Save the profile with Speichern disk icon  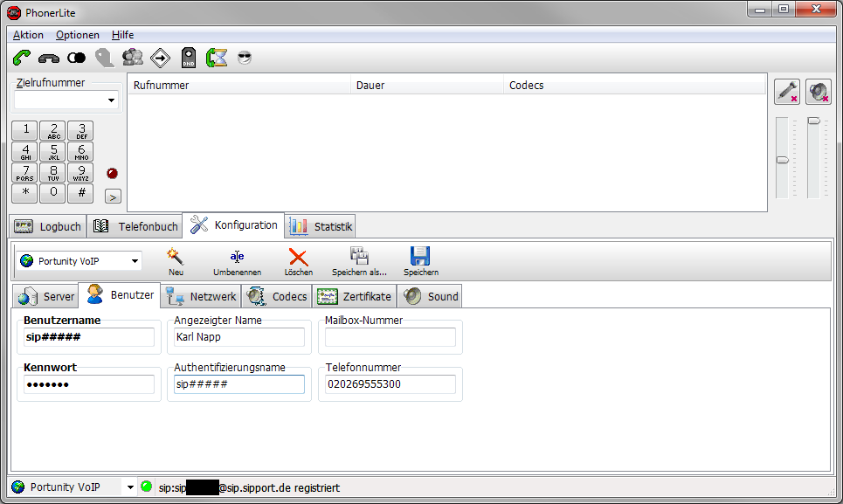point(420,259)
